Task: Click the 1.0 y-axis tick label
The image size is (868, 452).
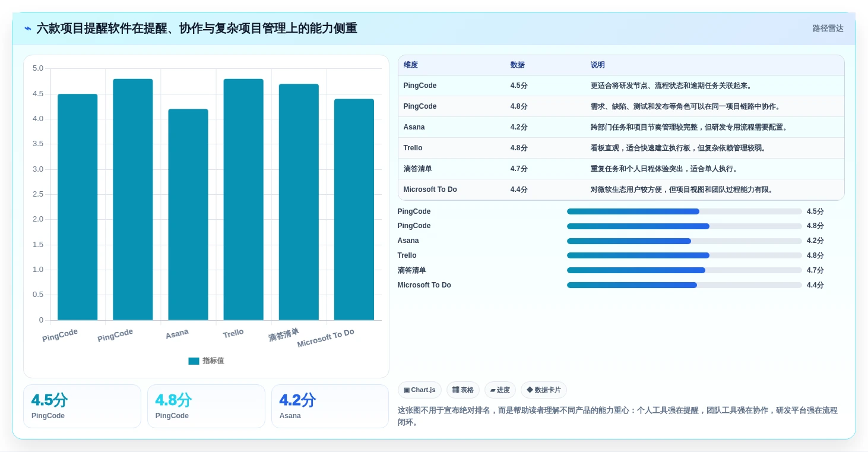Action: point(38,270)
